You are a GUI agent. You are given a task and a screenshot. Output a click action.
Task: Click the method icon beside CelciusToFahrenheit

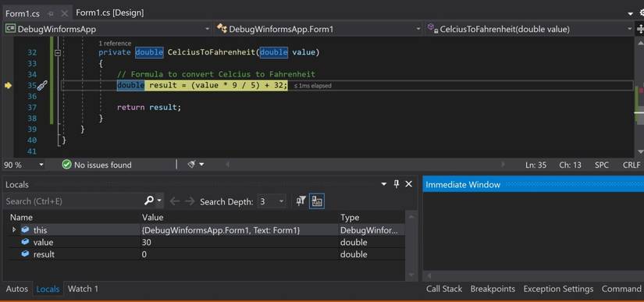(x=432, y=29)
